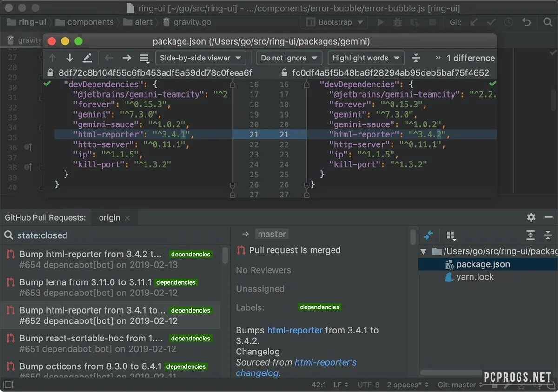Click scrollbar thumb of PR details pane

click(412, 237)
